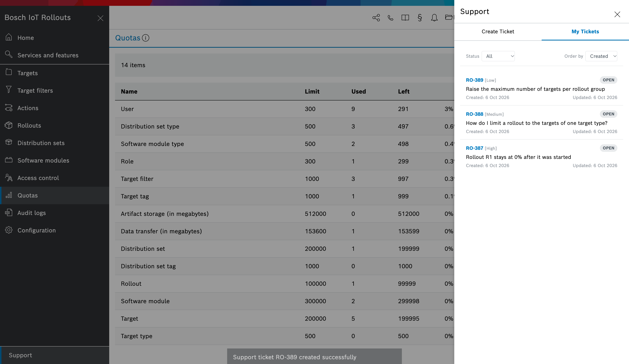Open the Order by Created dropdown

pyautogui.click(x=601, y=56)
